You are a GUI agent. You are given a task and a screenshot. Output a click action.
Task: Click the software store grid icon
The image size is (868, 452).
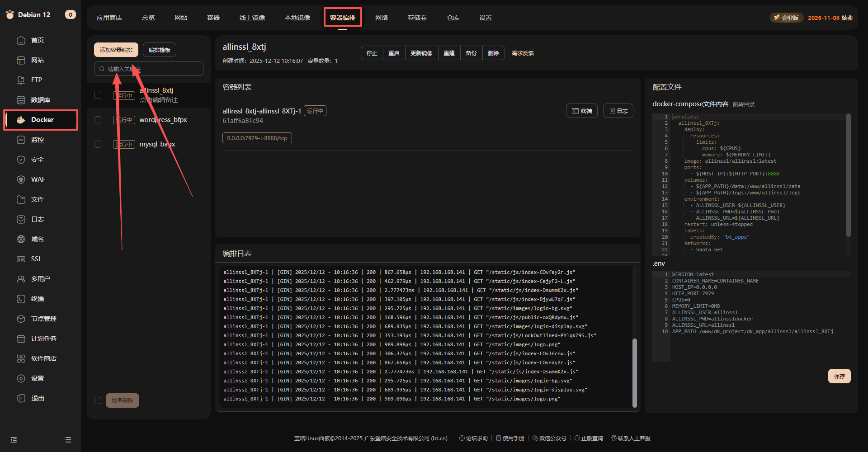click(21, 358)
